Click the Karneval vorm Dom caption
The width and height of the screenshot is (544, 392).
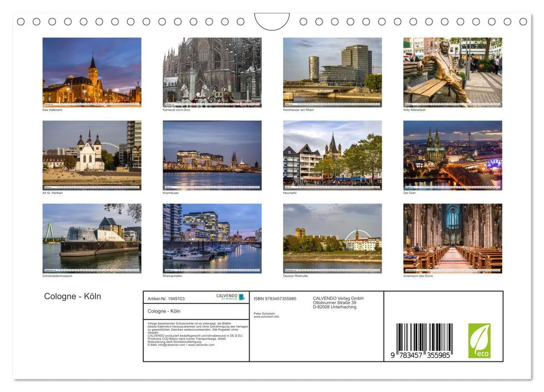click(176, 110)
